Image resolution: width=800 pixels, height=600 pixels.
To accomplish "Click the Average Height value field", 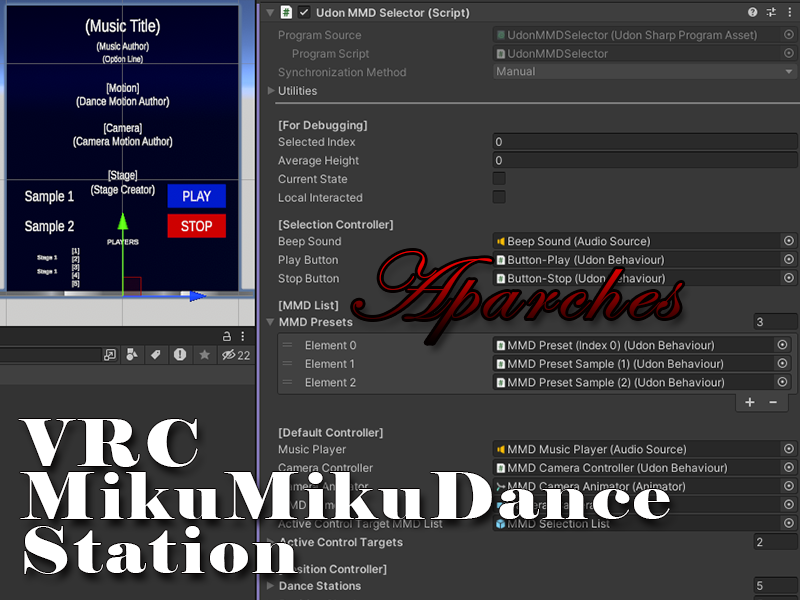I will point(645,160).
